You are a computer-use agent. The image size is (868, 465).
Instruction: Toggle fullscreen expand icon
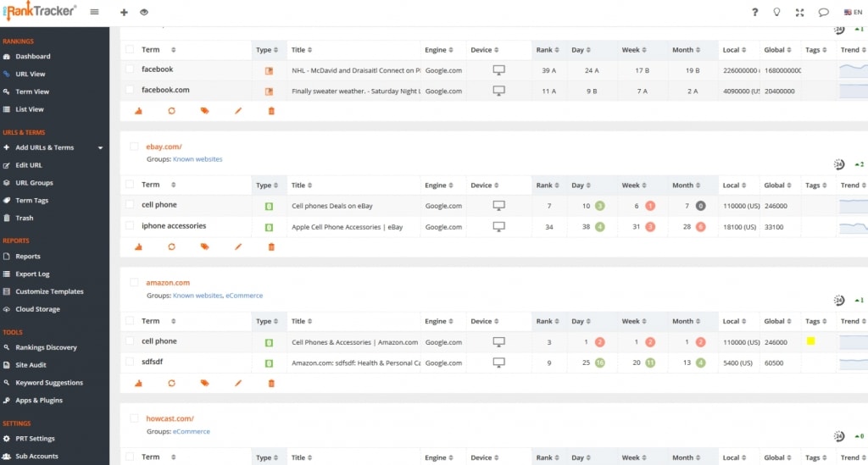(799, 12)
